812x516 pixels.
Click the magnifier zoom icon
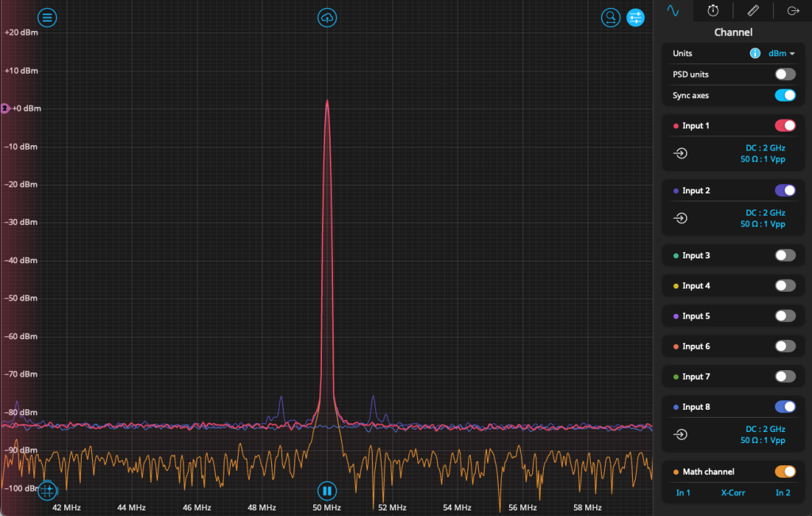tap(610, 17)
